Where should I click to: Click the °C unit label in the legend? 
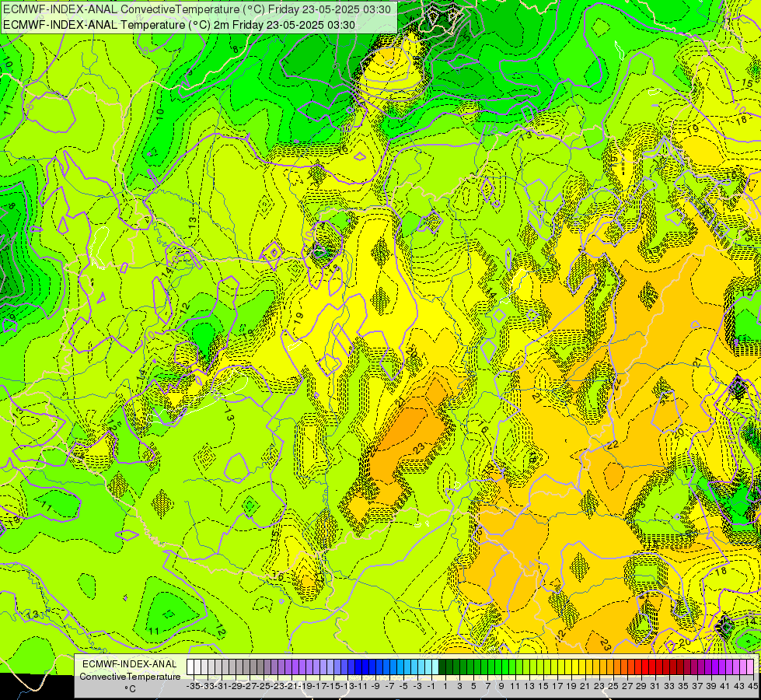click(x=130, y=689)
